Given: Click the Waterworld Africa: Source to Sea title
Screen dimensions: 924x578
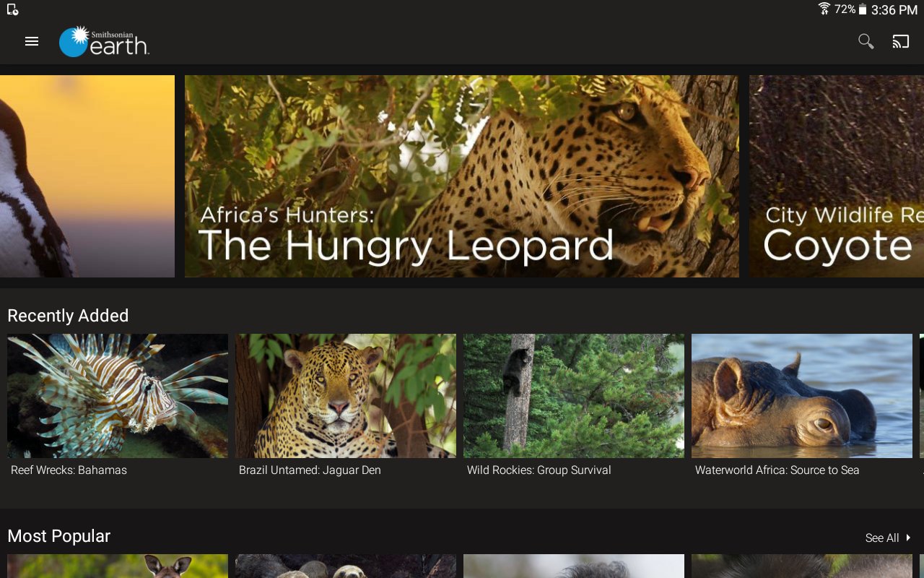Looking at the screenshot, I should [x=777, y=470].
